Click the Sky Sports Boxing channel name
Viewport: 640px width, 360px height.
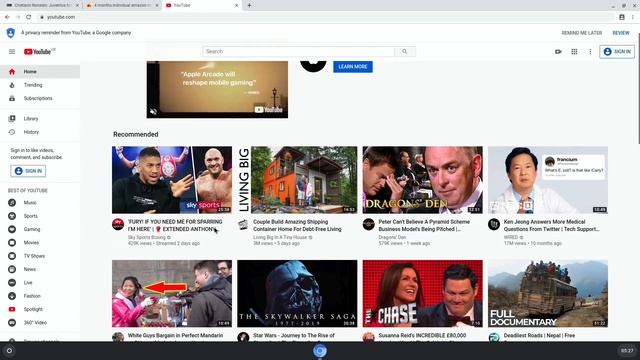click(147, 237)
